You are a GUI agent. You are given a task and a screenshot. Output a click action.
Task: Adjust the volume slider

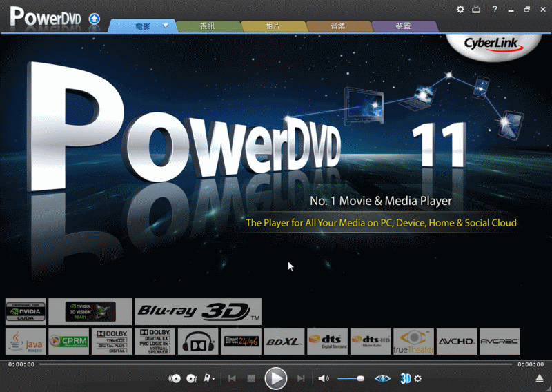351,379
